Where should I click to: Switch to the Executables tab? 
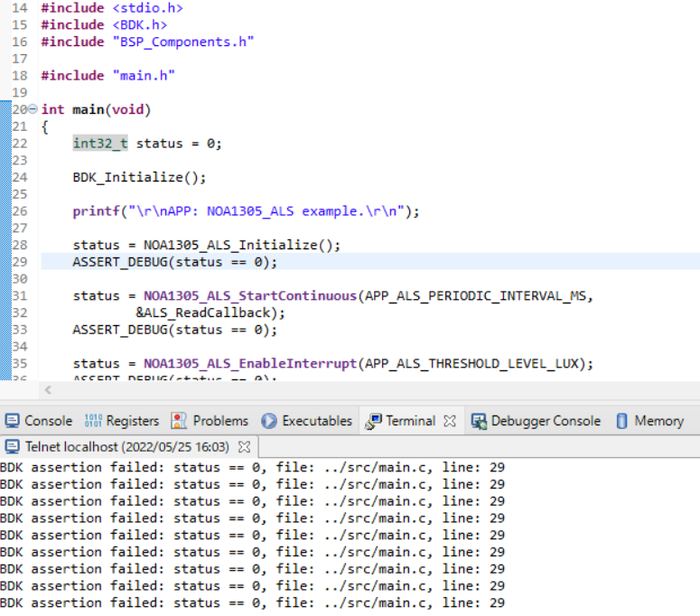pos(307,421)
